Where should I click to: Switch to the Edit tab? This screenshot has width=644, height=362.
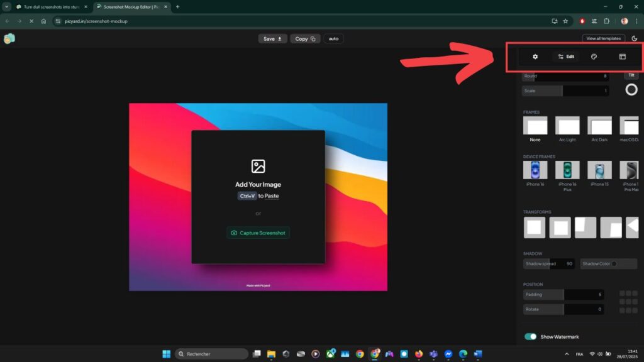click(x=566, y=57)
